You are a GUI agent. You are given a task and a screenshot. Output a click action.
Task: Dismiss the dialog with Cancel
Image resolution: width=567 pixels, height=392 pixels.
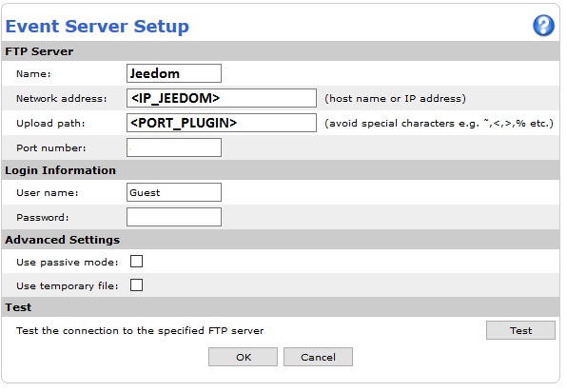pos(318,357)
